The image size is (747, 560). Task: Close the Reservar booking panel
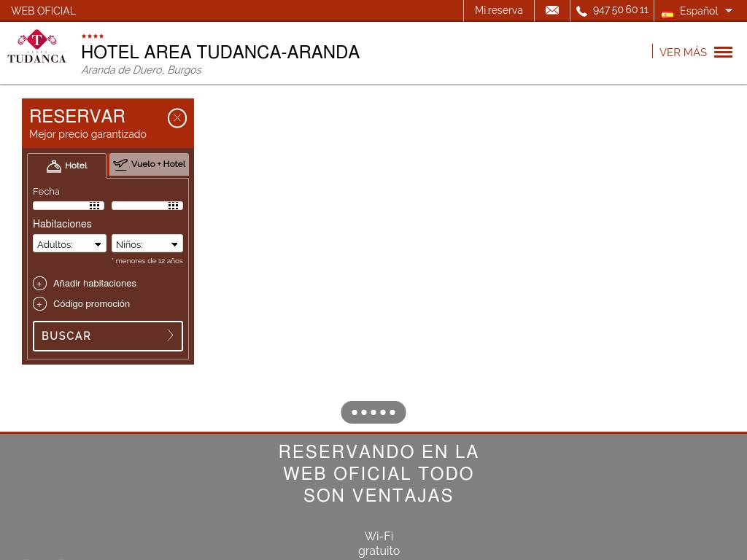(177, 118)
